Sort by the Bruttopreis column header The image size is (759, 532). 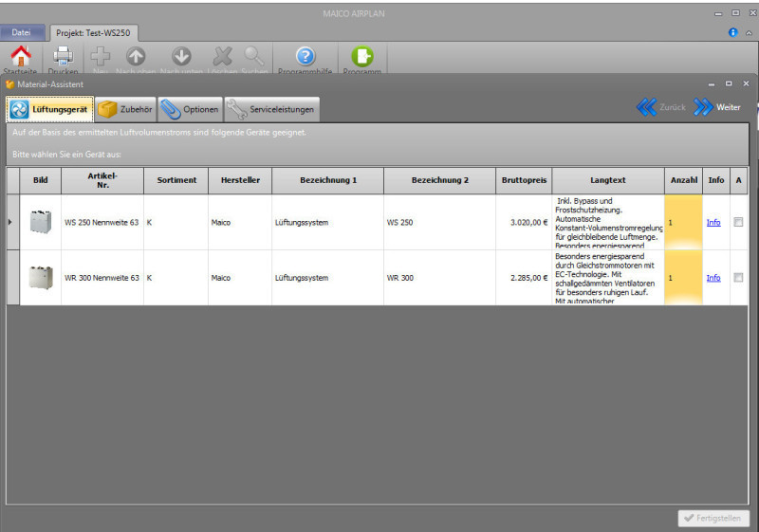(524, 180)
